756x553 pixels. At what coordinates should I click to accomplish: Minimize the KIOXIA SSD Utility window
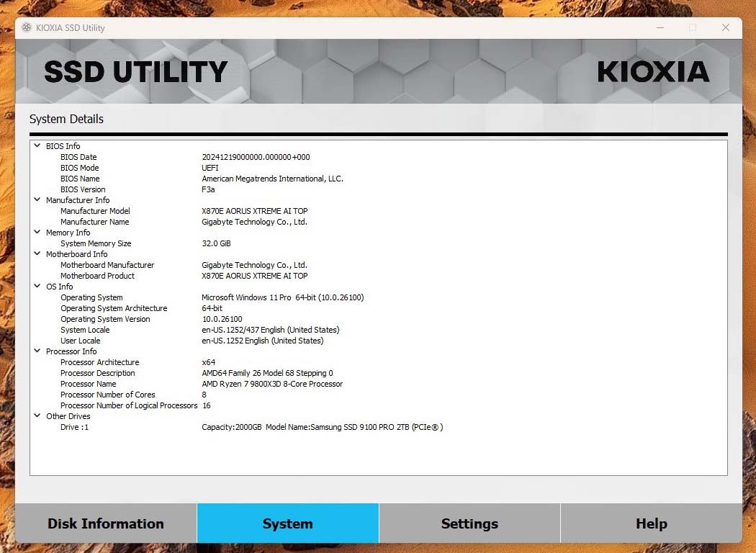tap(660, 27)
